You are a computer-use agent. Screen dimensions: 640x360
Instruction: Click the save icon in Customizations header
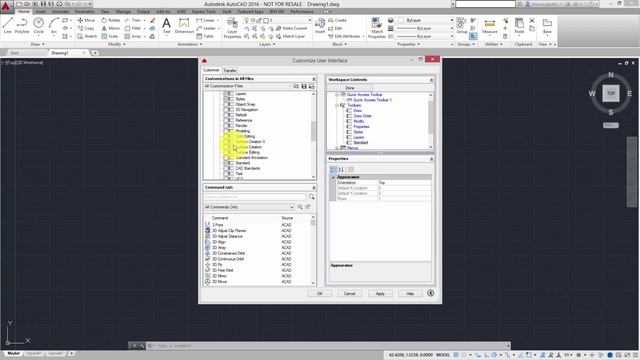(304, 86)
